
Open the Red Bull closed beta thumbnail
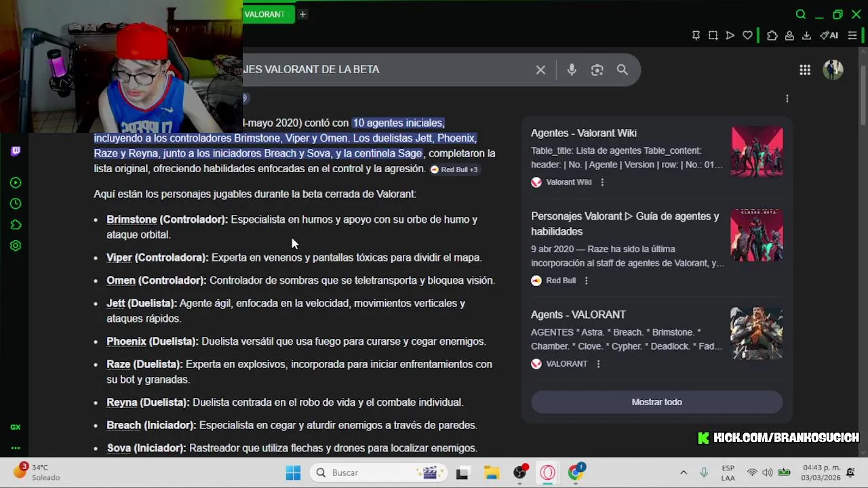pyautogui.click(x=757, y=235)
